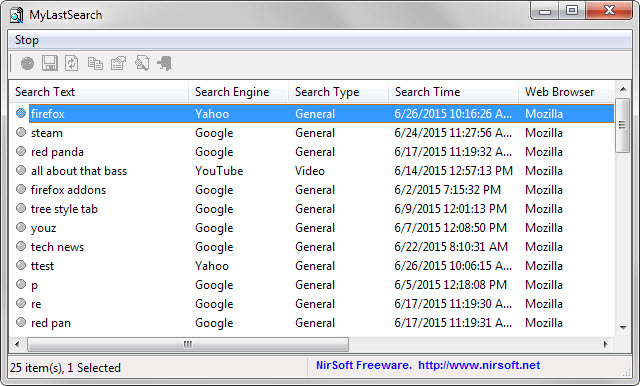This screenshot has width=640, height=386.
Task: Click the '6/9/2015 12:01:13 PM' time cell
Action: click(451, 209)
